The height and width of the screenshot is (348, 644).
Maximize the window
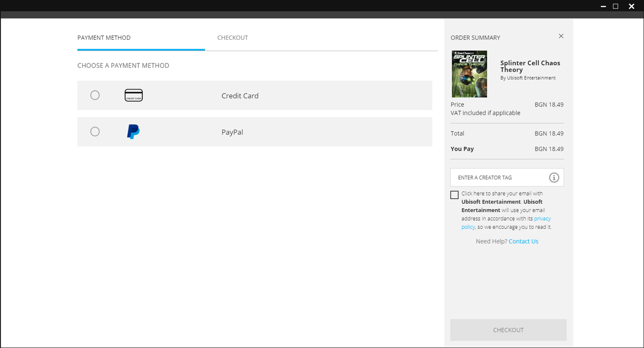(615, 7)
